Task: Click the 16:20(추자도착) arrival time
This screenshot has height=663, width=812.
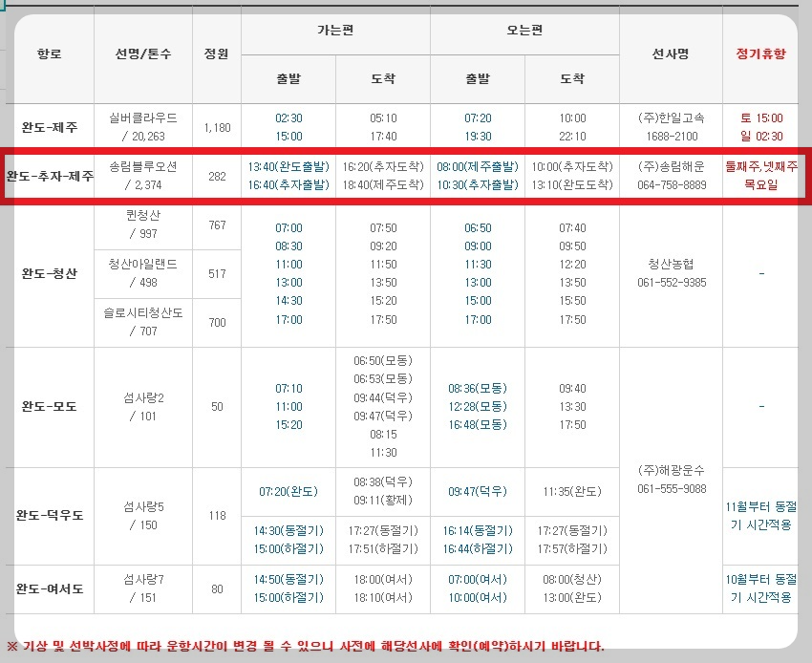Action: (x=383, y=167)
